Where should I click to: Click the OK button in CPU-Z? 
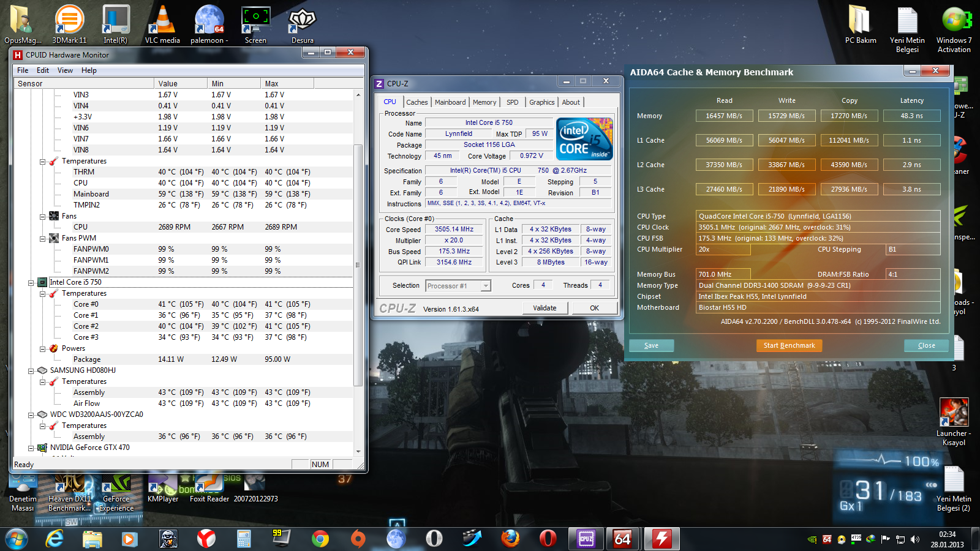tap(594, 308)
